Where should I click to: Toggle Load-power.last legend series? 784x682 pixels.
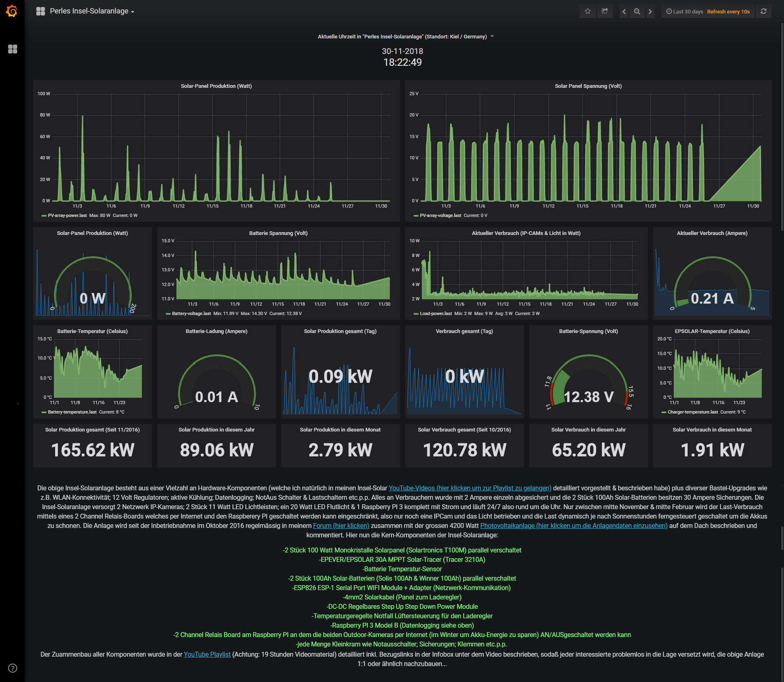[x=436, y=313]
